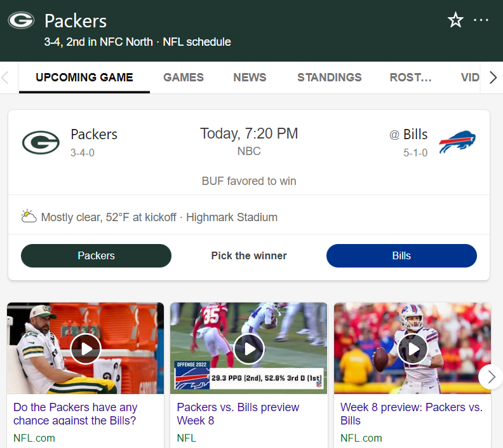Click the NBC broadcast label

pos(249,151)
